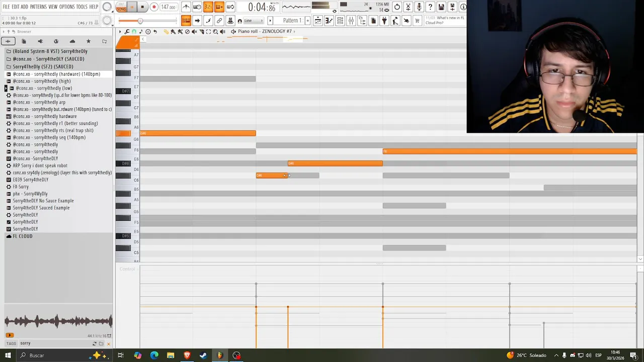
Task: Click the undo history circular arrow icon
Action: [397, 7]
